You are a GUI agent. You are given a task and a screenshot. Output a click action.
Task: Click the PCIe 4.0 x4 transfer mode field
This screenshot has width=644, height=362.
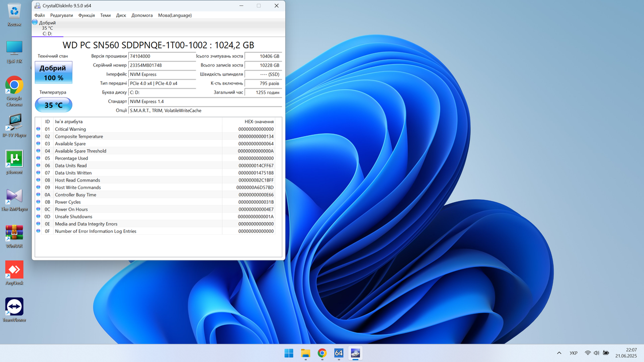coord(162,83)
